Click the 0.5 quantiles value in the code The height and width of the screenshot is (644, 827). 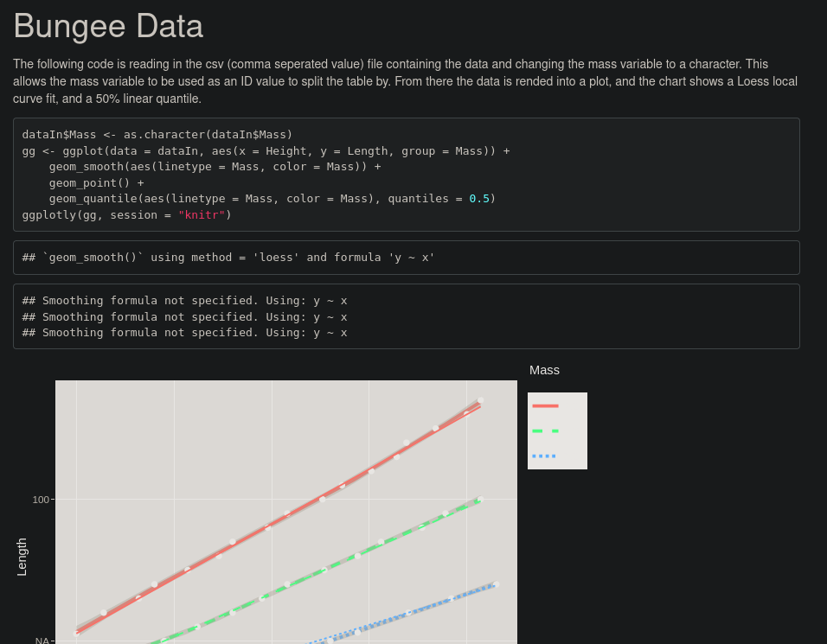[x=479, y=199]
